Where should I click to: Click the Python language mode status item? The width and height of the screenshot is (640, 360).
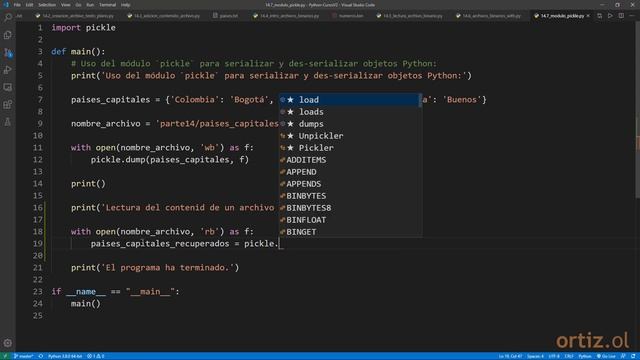(x=584, y=356)
